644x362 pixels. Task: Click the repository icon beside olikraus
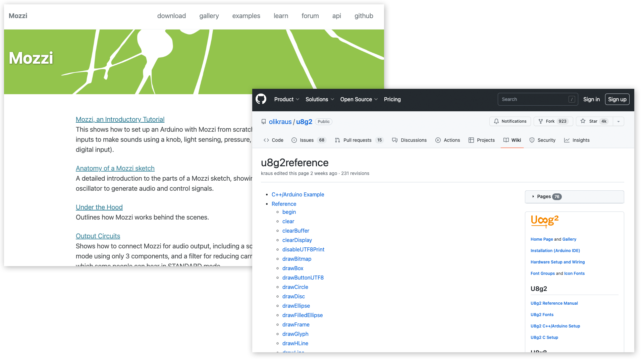(x=264, y=122)
